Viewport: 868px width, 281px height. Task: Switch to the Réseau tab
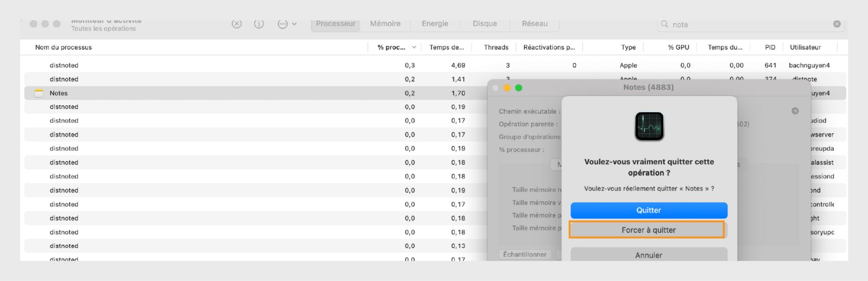coord(534,24)
